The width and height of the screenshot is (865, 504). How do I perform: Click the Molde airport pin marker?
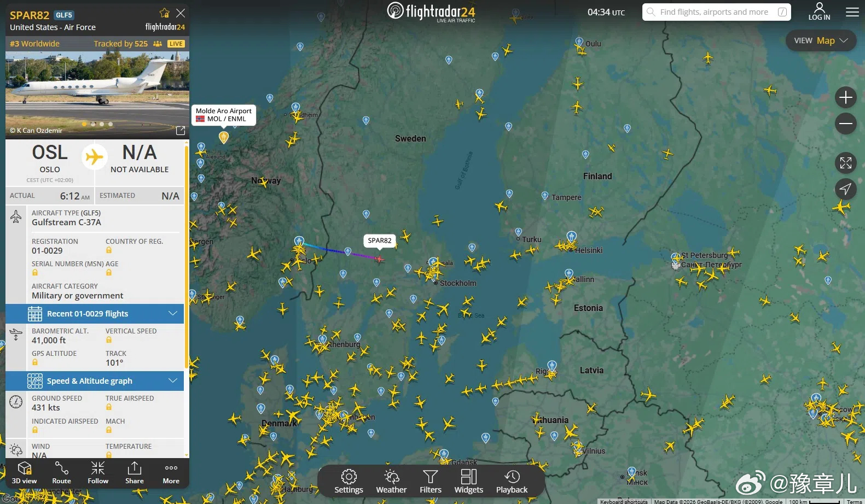[x=224, y=137]
